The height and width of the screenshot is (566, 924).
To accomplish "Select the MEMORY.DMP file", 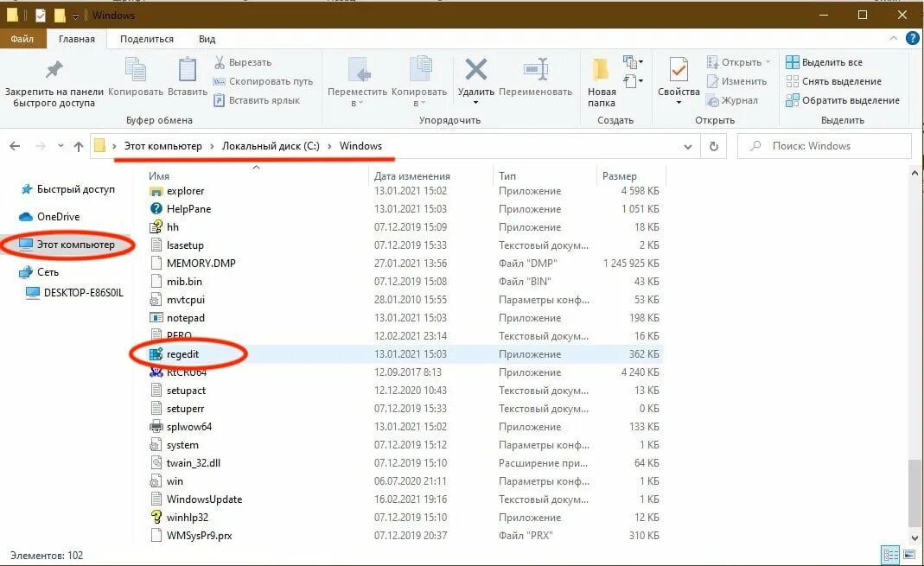I will pos(201,264).
